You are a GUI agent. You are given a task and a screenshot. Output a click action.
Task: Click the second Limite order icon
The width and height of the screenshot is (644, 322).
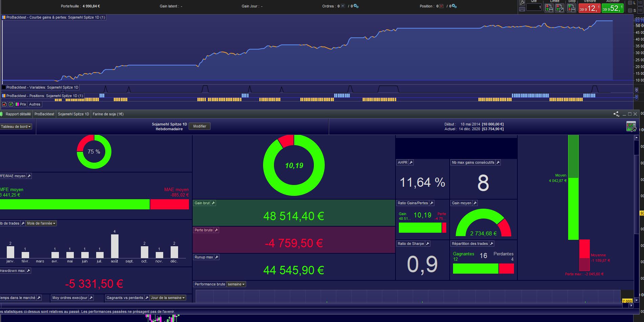point(560,8)
